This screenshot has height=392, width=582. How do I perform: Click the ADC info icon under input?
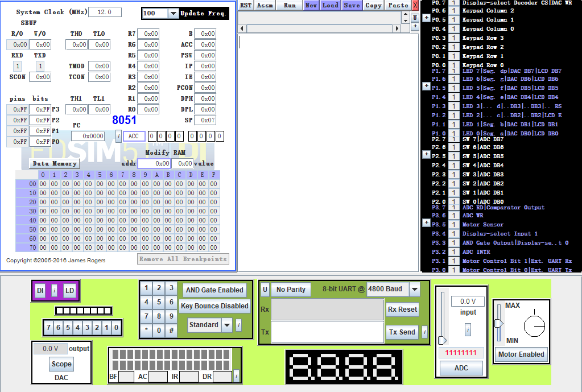pyautogui.click(x=468, y=329)
